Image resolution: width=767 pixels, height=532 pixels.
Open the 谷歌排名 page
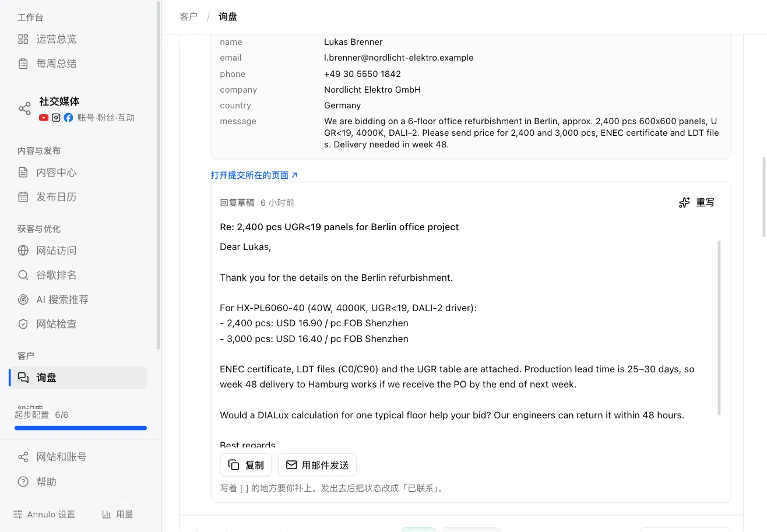(78, 275)
